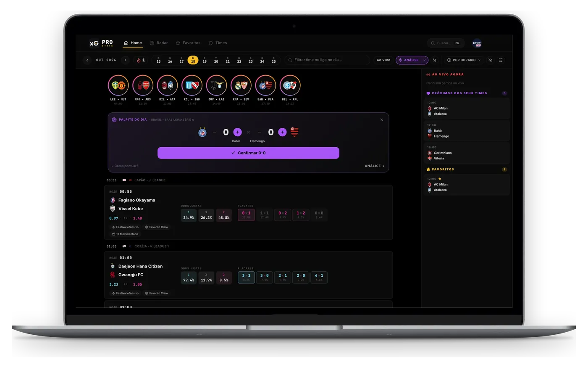Click the Buscar search box
This screenshot has width=588, height=368.
445,43
